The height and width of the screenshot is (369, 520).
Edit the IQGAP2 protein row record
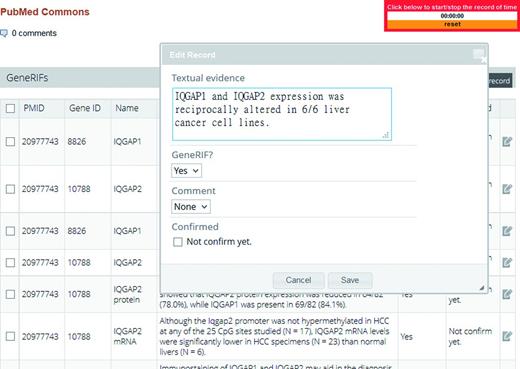(507, 294)
